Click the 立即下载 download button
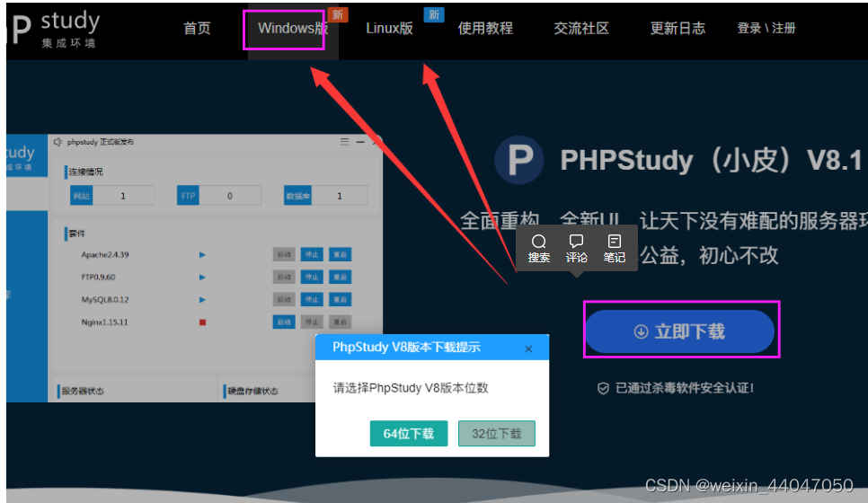The image size is (868, 503). (x=680, y=331)
